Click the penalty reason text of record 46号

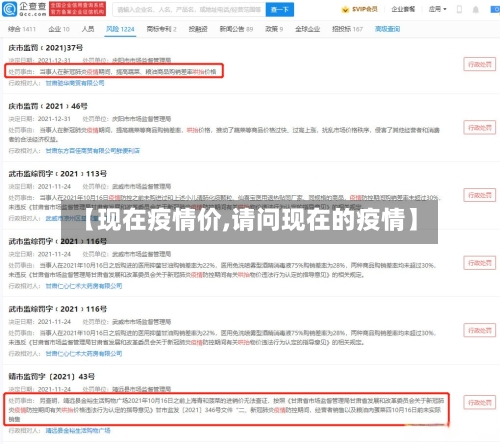coord(224,134)
